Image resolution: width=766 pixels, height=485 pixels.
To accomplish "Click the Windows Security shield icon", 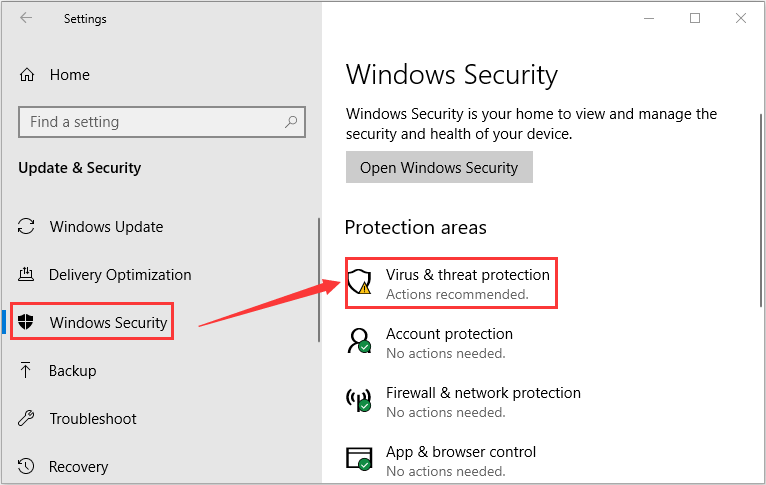I will coord(25,322).
